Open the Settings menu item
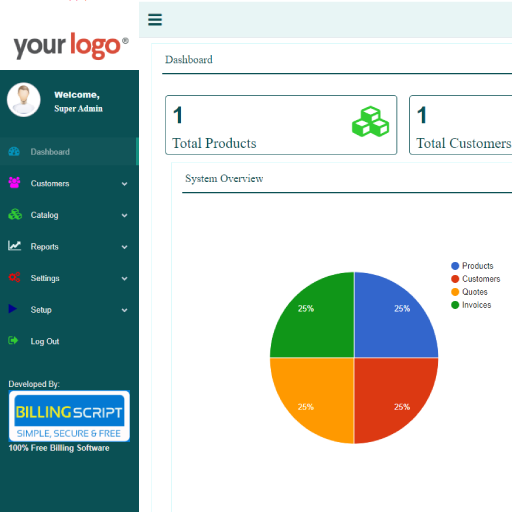The height and width of the screenshot is (512, 512). tap(69, 278)
